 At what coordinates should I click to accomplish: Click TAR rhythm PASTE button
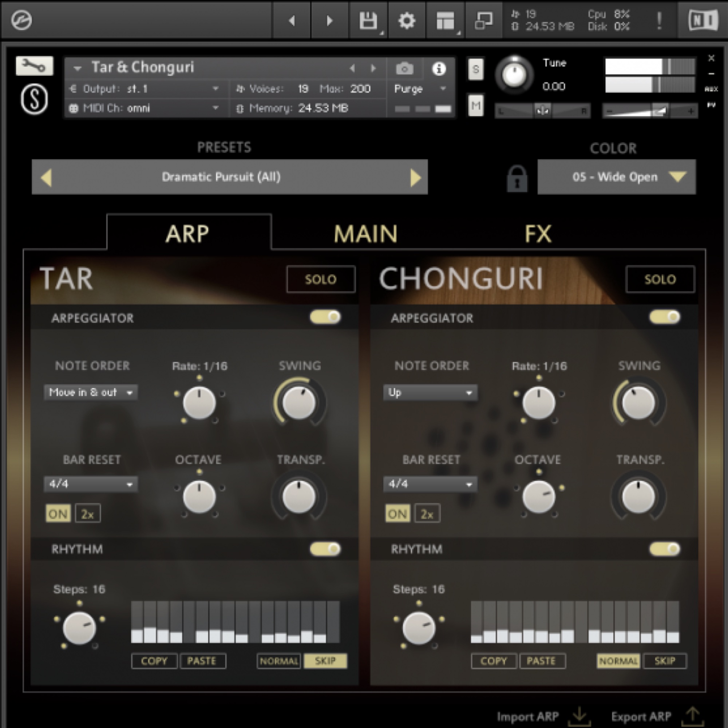[x=203, y=661]
